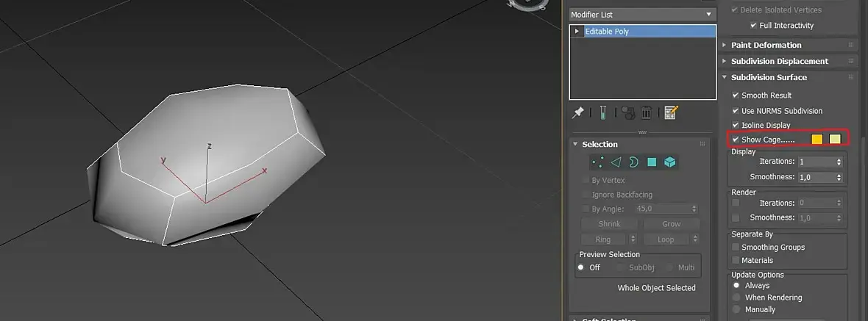The width and height of the screenshot is (868, 321).
Task: Click Display Iterations value field
Action: click(x=816, y=162)
